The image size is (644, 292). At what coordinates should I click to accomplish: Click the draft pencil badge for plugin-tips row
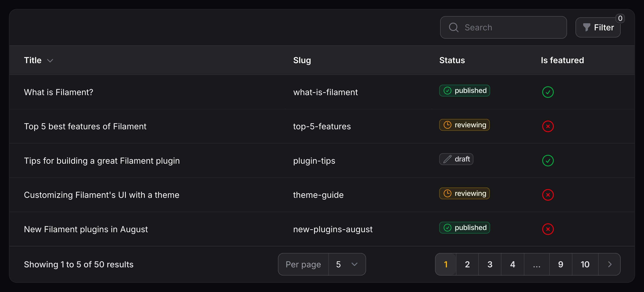[x=456, y=159]
